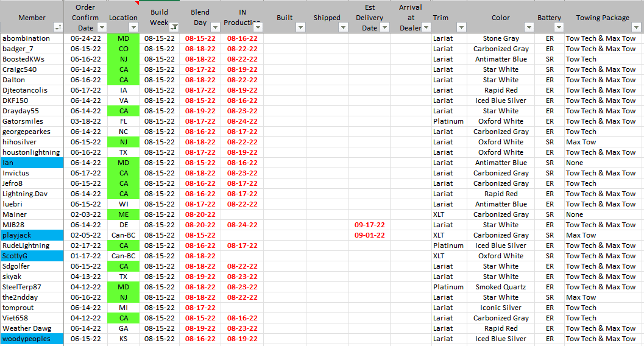Click the active filter icon on Build Week
Viewport: 644px width, 346px height.
[174, 27]
